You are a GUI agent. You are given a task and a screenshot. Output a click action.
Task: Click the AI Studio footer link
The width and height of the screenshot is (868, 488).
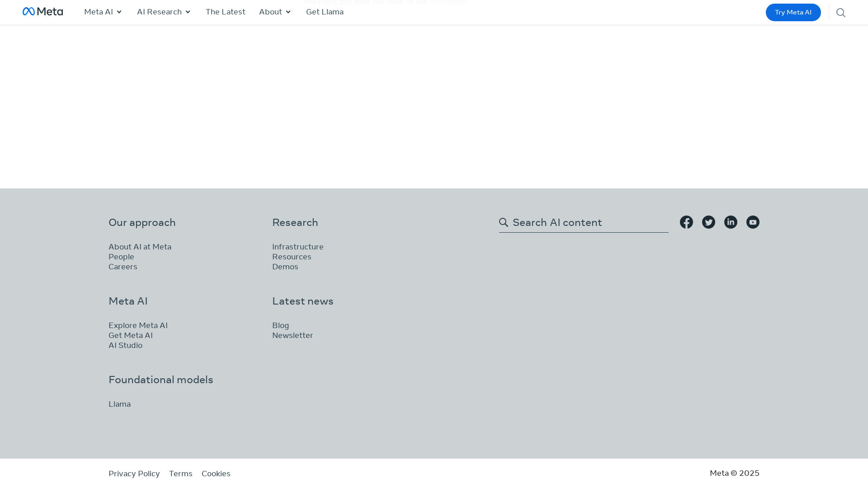coord(125,346)
